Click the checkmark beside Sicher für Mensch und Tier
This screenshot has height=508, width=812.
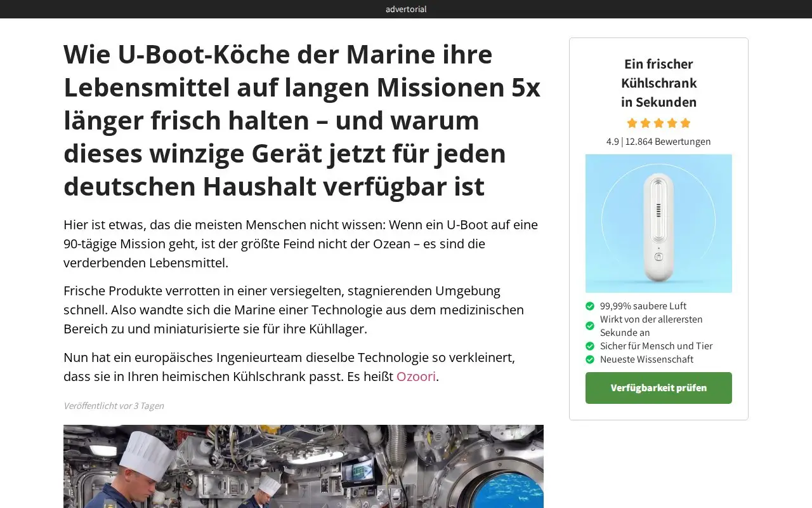[590, 346]
